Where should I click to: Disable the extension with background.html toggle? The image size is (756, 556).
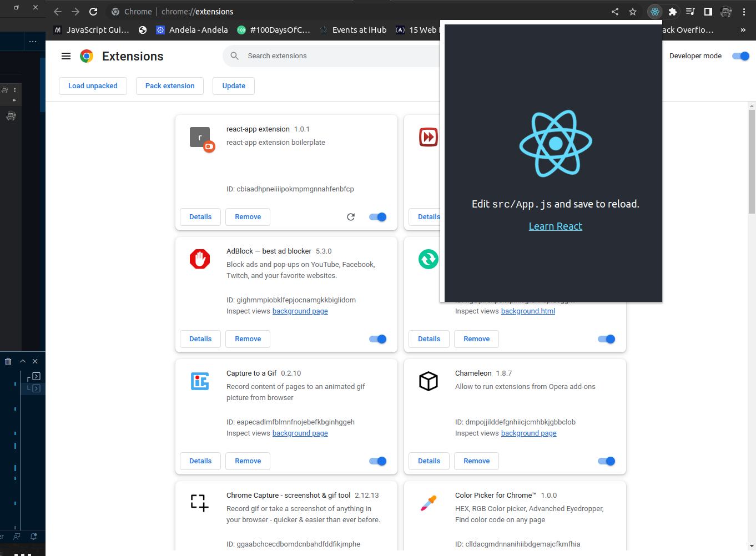(607, 339)
